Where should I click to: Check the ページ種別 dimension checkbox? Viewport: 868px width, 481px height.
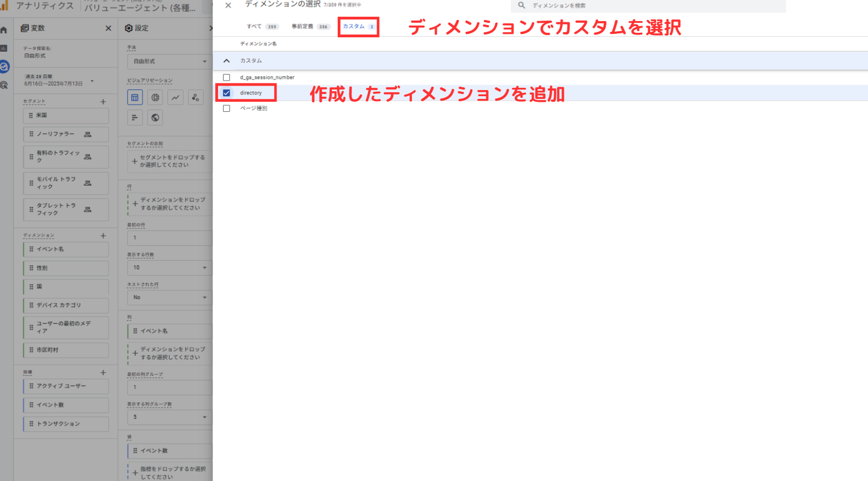226,108
